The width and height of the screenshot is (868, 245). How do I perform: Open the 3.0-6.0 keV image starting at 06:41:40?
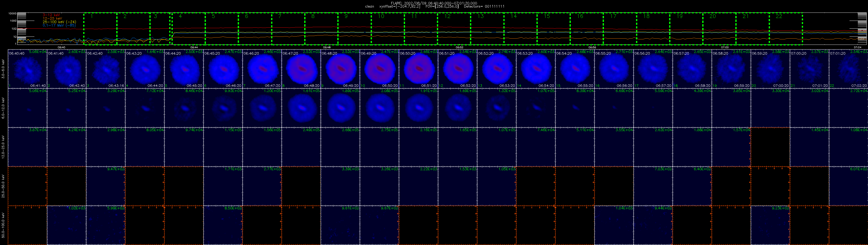[66, 69]
